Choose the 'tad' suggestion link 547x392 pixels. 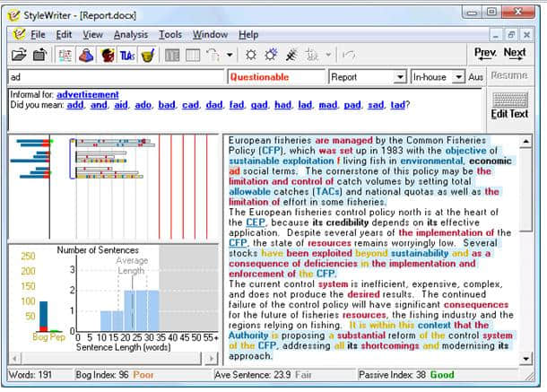[x=397, y=105]
